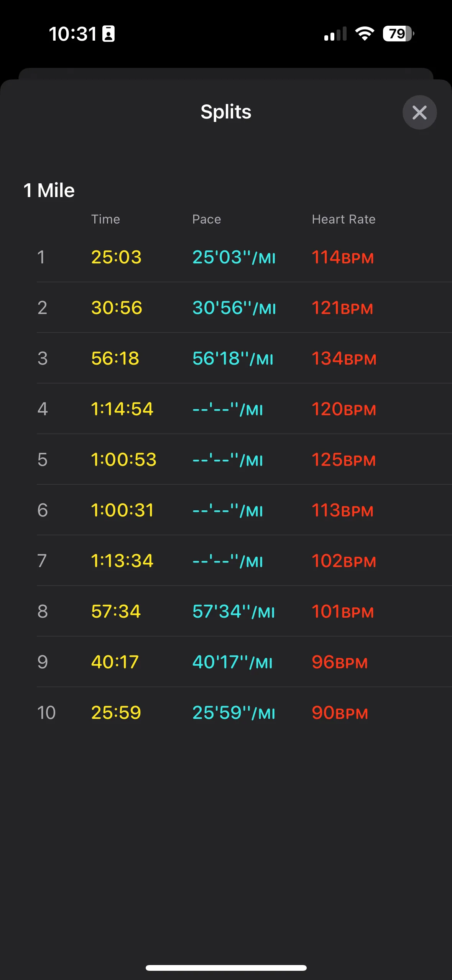Viewport: 452px width, 980px height.
Task: Tap the 96BPM heart rate value
Action: coord(339,662)
